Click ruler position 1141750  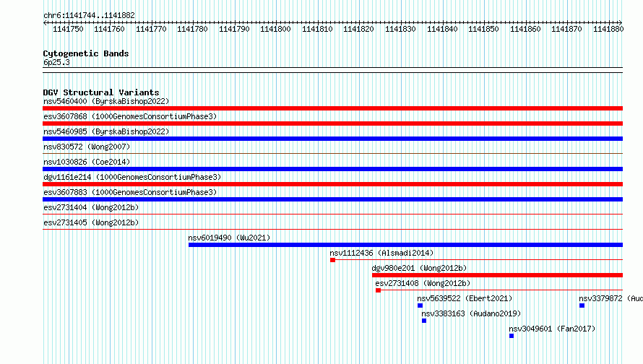coord(68,29)
